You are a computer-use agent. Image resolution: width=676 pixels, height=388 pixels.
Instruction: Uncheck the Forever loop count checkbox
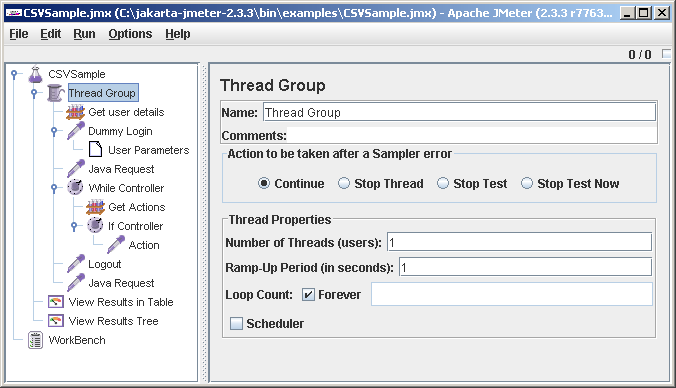pos(308,295)
